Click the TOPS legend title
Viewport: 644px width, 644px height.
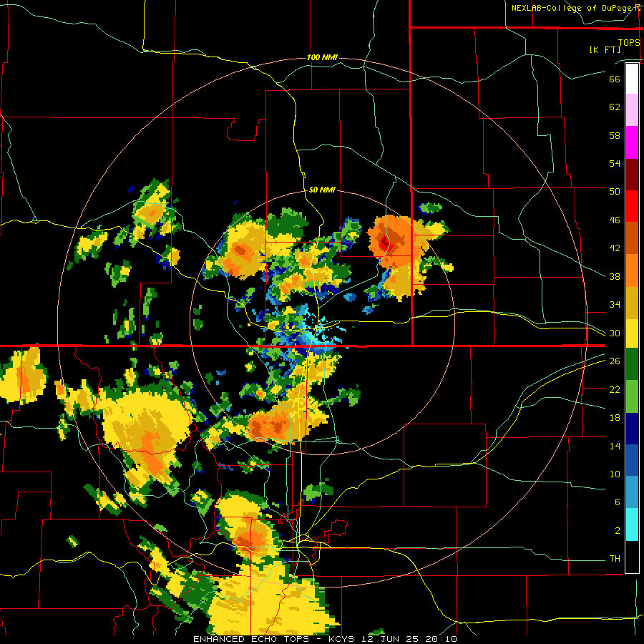tap(629, 43)
